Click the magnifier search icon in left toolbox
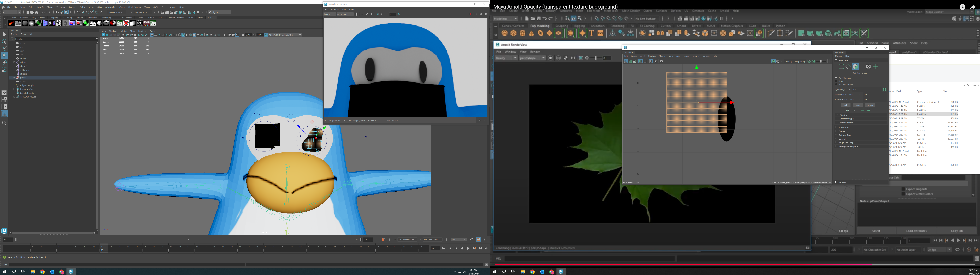 point(4,123)
